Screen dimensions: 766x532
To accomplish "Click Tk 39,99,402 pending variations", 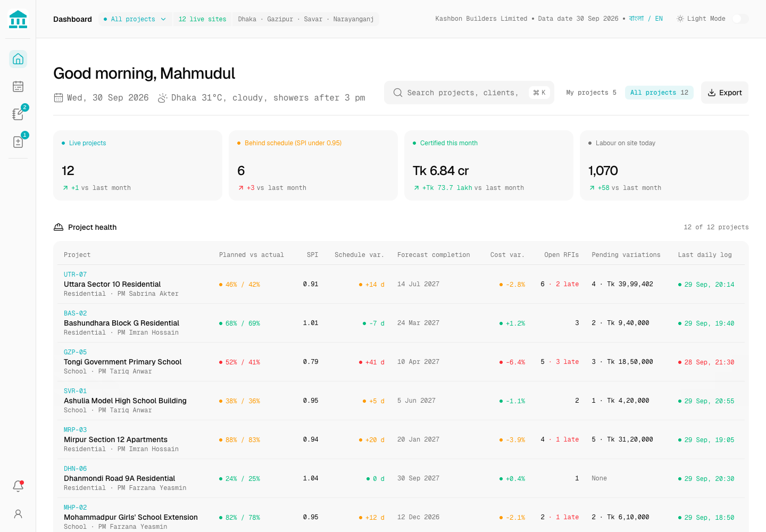I will coord(630,284).
